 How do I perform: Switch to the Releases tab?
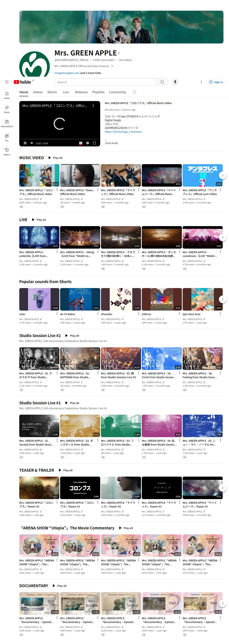[81, 92]
